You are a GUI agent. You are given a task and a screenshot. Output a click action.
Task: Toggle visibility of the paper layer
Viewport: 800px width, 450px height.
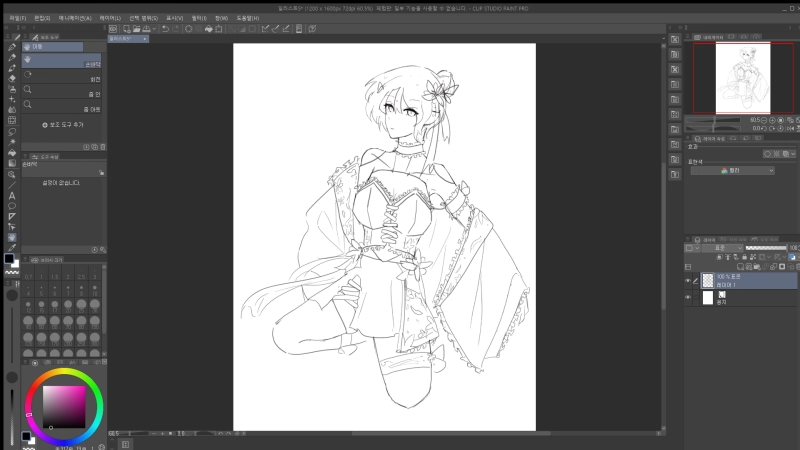[687, 297]
